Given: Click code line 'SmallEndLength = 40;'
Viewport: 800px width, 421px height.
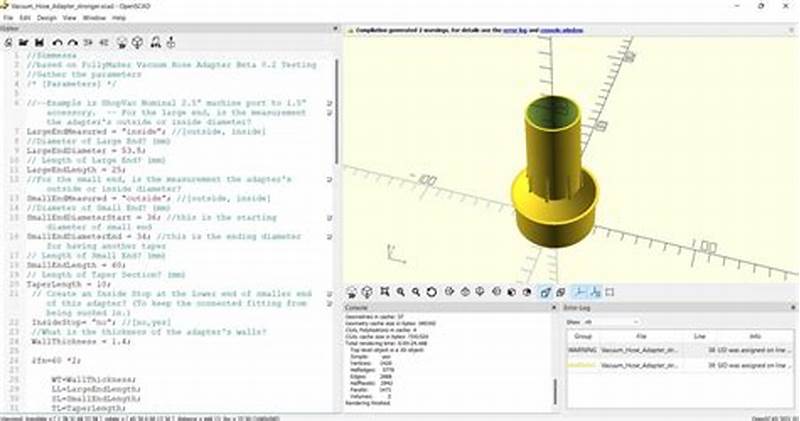Looking at the screenshot, I should point(76,265).
